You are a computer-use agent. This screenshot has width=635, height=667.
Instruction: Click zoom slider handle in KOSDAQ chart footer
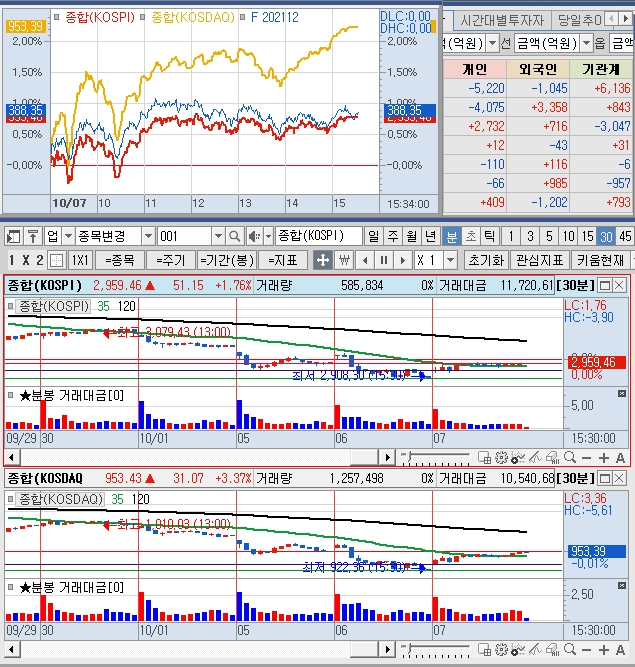click(408, 648)
